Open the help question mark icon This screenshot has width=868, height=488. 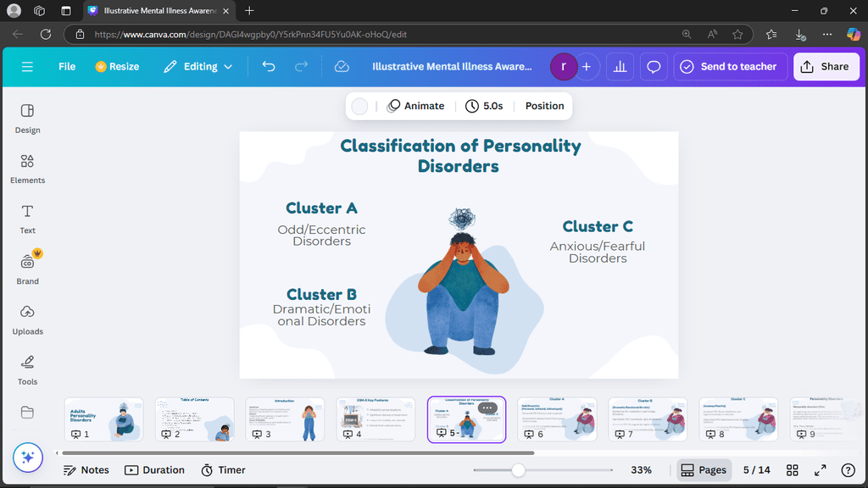coord(848,469)
